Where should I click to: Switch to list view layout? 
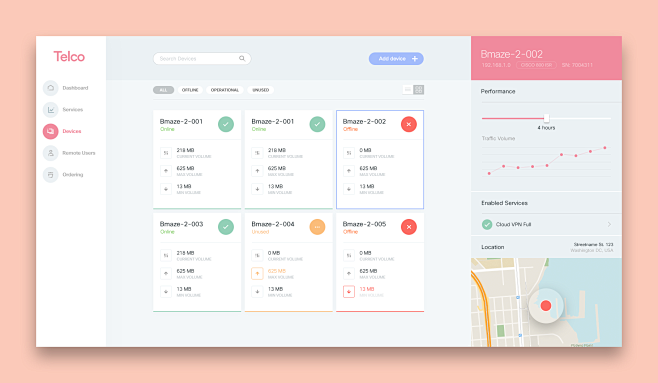[x=407, y=89]
